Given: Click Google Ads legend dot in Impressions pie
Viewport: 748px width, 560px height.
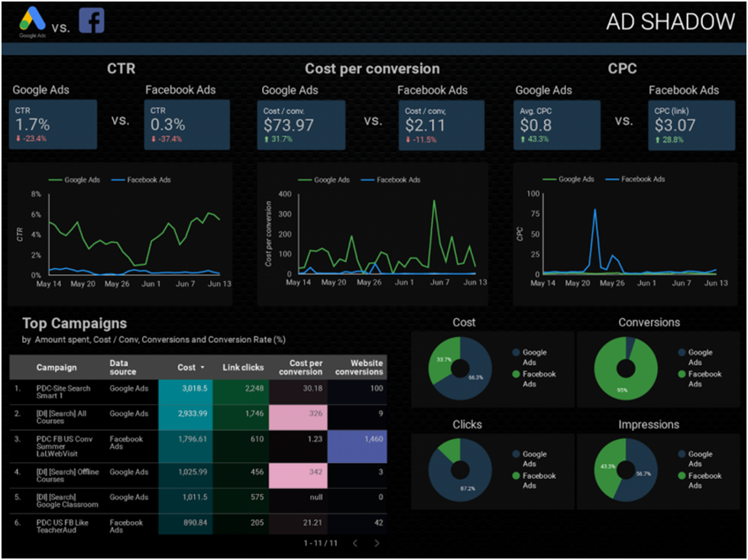Looking at the screenshot, I should coord(682,454).
